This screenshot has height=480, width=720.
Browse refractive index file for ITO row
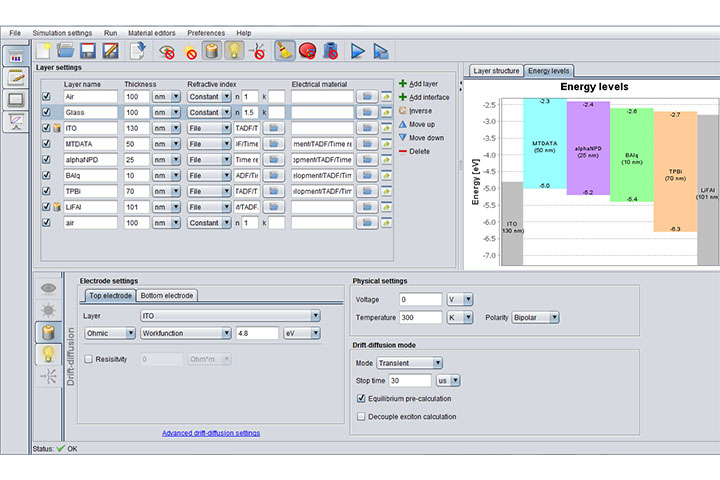pyautogui.click(x=274, y=128)
